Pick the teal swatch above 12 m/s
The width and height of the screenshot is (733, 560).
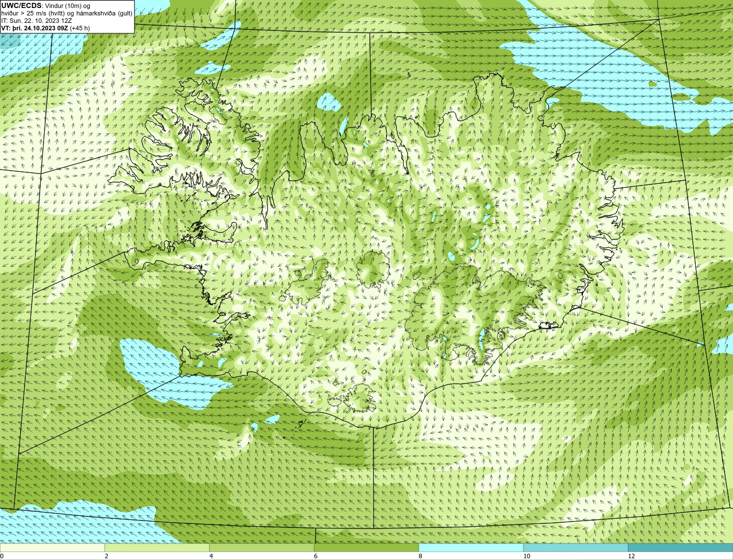681,548
